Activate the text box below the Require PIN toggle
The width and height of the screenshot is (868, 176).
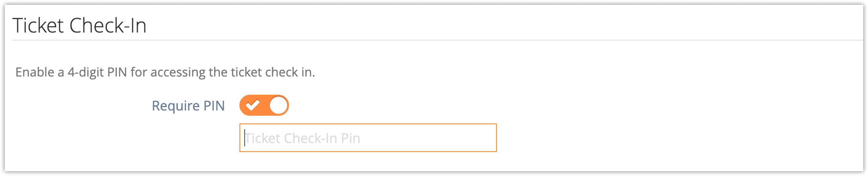368,138
